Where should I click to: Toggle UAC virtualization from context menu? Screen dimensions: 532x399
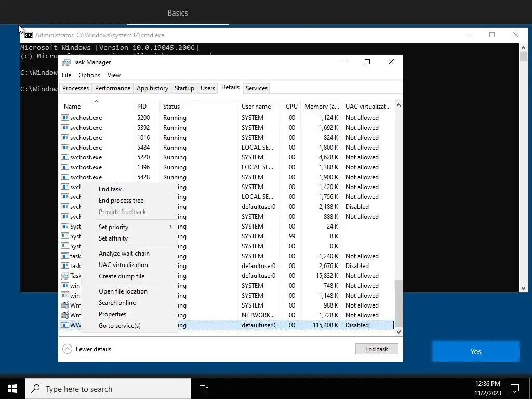click(123, 265)
